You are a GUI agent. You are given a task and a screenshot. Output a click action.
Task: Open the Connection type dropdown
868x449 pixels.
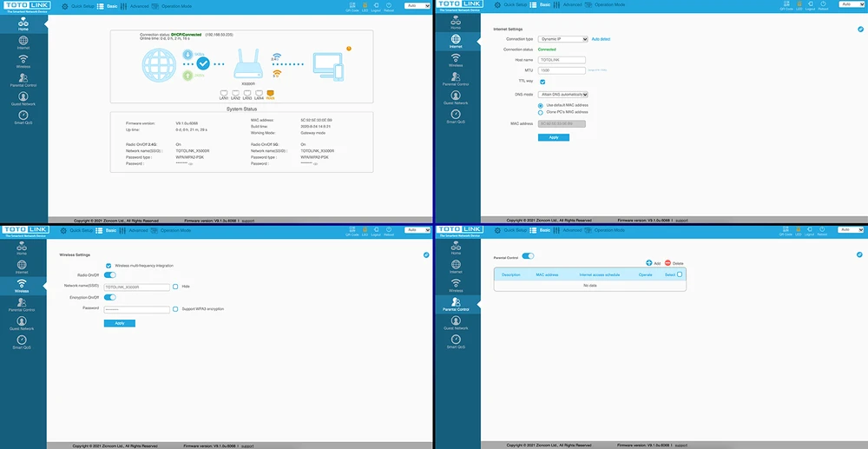click(562, 39)
